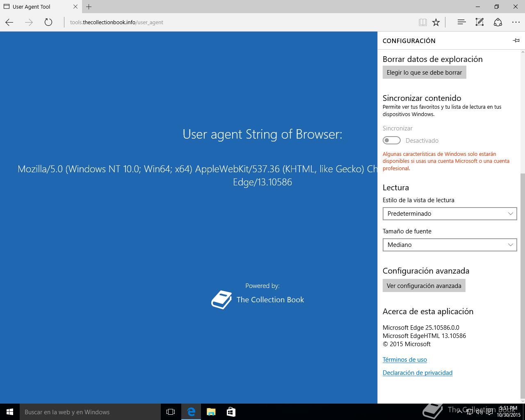This screenshot has height=420, width=525.
Task: Close the User Agent Tool tab
Action: point(75,7)
